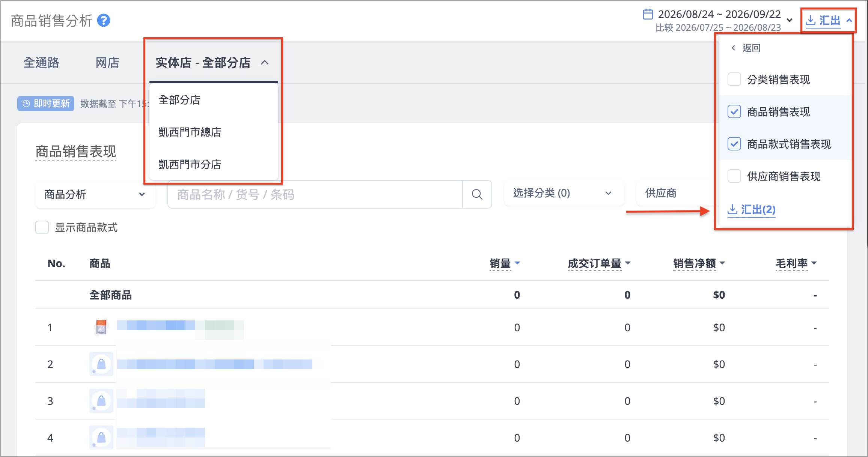Click the shopping bag icon in row 2
The width and height of the screenshot is (868, 457).
tap(101, 364)
